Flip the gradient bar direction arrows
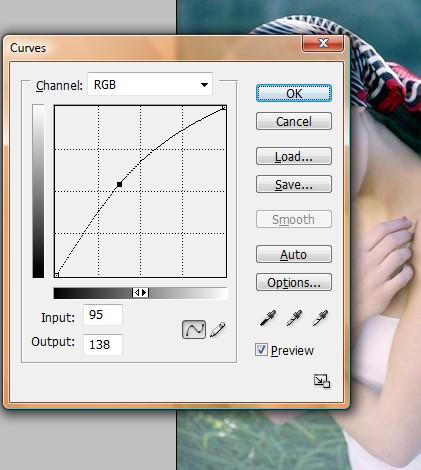The width and height of the screenshot is (421, 470). click(140, 293)
